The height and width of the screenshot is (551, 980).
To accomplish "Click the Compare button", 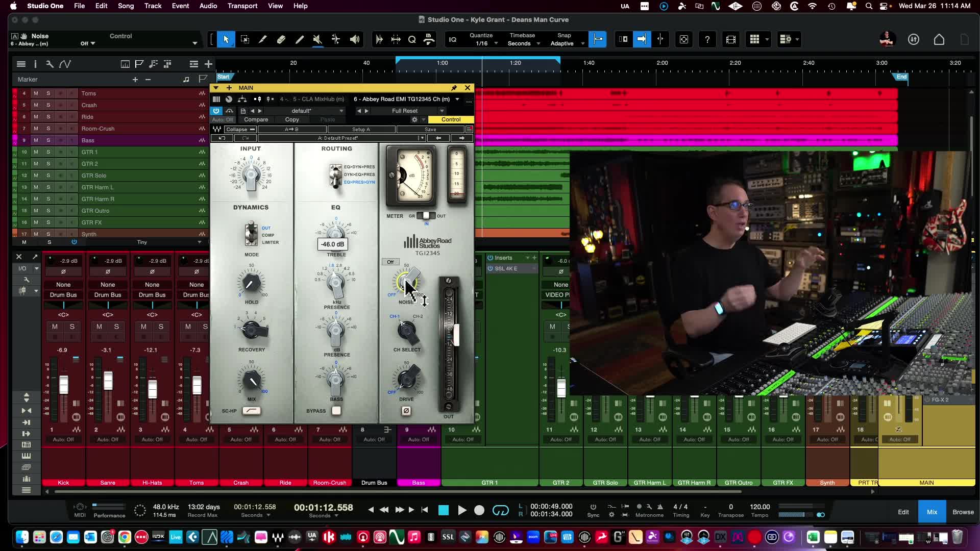I will (x=256, y=119).
